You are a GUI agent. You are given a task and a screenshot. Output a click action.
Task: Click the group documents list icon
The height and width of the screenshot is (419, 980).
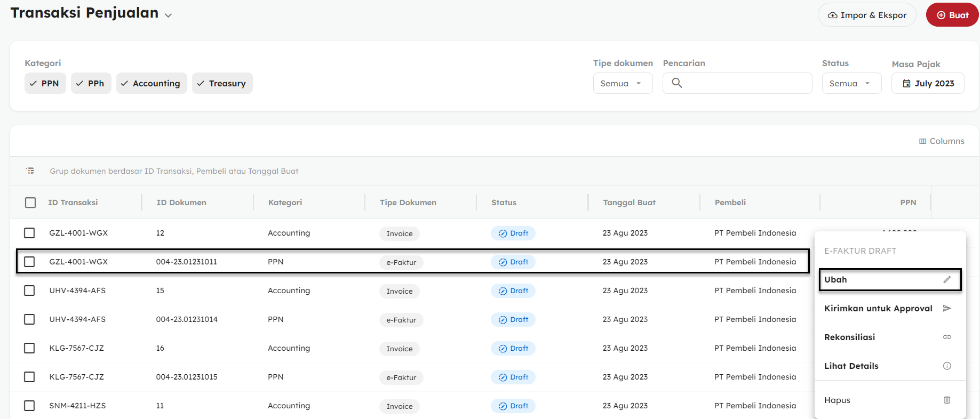30,171
